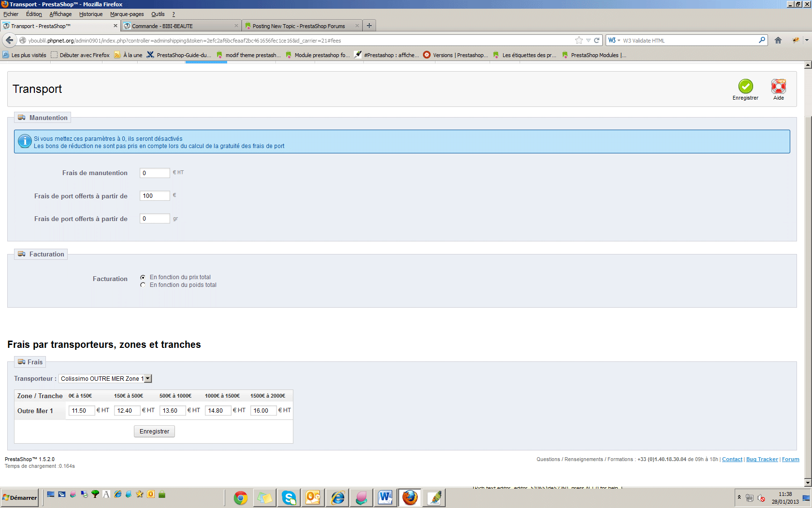The height and width of the screenshot is (508, 812).
Task: Close the Transport - PrestaShop tab
Action: [116, 26]
